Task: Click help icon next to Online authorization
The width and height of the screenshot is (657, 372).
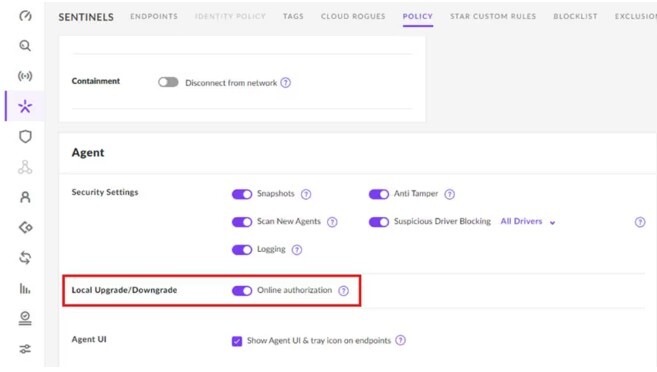Action: tap(344, 291)
